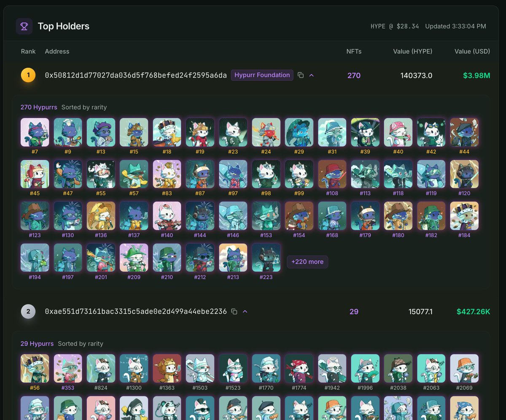Screen dimensions: 506x420
Task: Open Hypurr #45 thumbnail
Action: point(35,174)
